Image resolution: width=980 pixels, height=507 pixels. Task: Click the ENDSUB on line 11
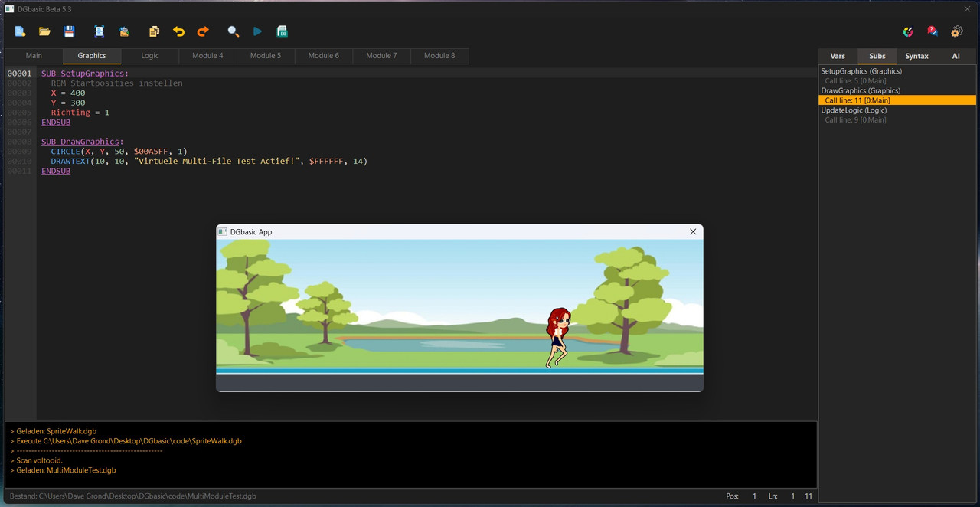click(x=56, y=171)
